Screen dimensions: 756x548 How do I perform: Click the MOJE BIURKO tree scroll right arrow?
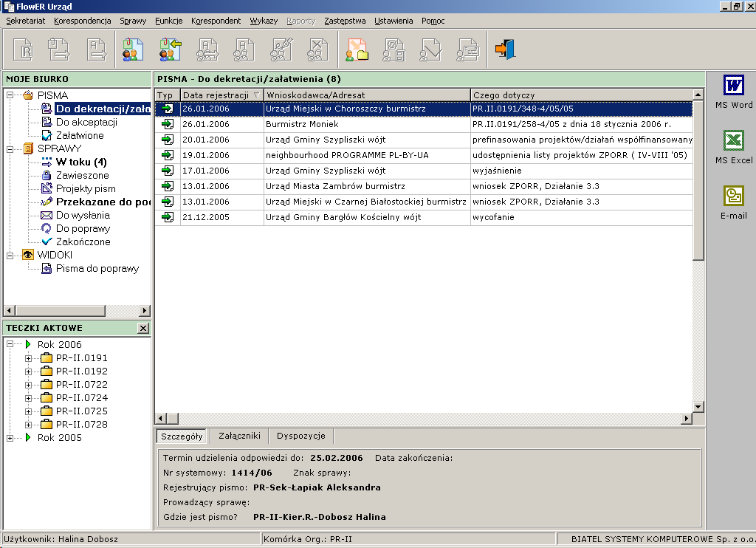point(144,310)
